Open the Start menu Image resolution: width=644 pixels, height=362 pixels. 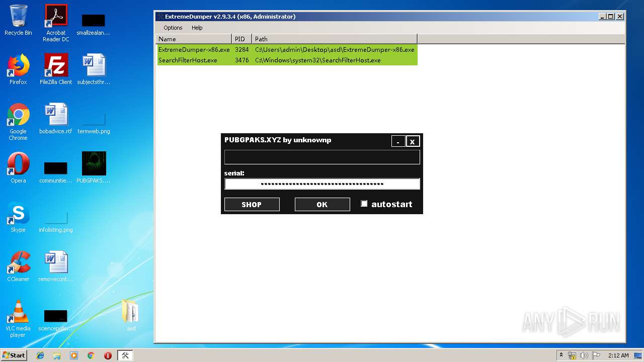[x=14, y=355]
